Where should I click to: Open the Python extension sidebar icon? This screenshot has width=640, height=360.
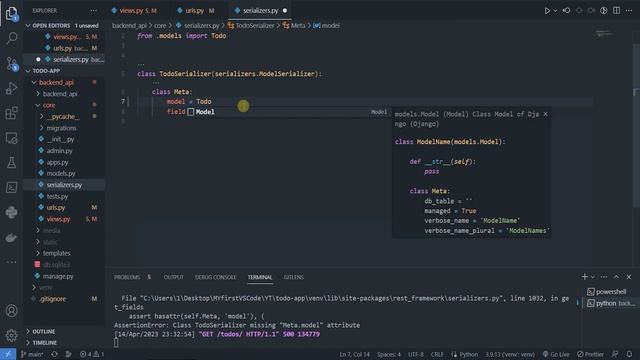pyautogui.click(x=11, y=212)
